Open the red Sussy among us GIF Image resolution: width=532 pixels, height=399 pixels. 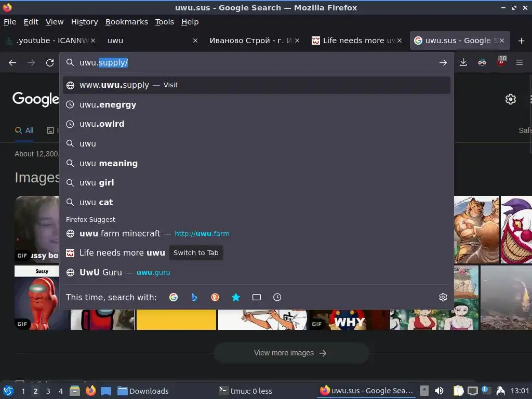click(x=37, y=298)
